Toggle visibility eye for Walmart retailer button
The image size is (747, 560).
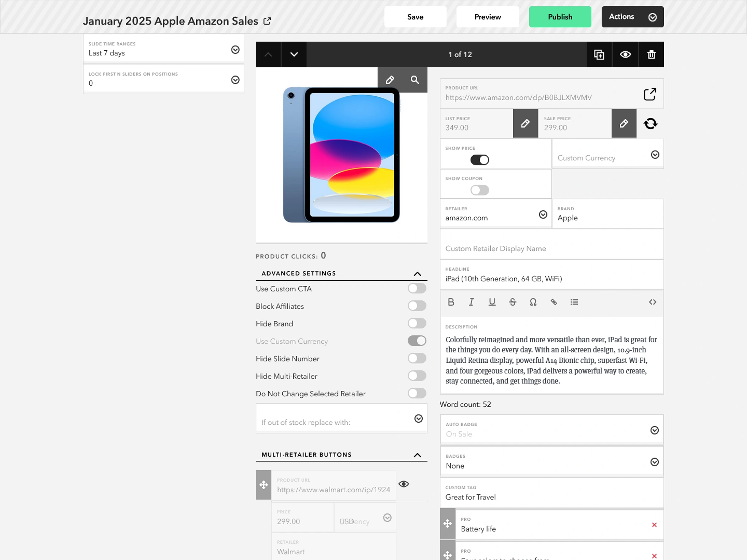tap(403, 484)
